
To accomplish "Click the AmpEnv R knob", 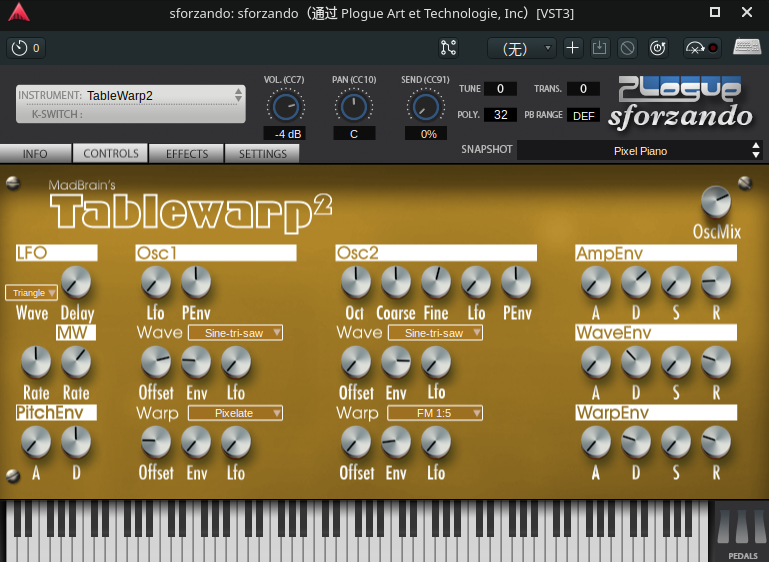I will pyautogui.click(x=716, y=282).
